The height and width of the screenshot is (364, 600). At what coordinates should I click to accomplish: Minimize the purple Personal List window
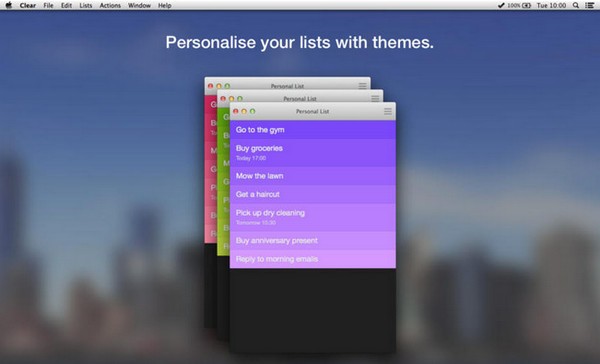pyautogui.click(x=244, y=111)
